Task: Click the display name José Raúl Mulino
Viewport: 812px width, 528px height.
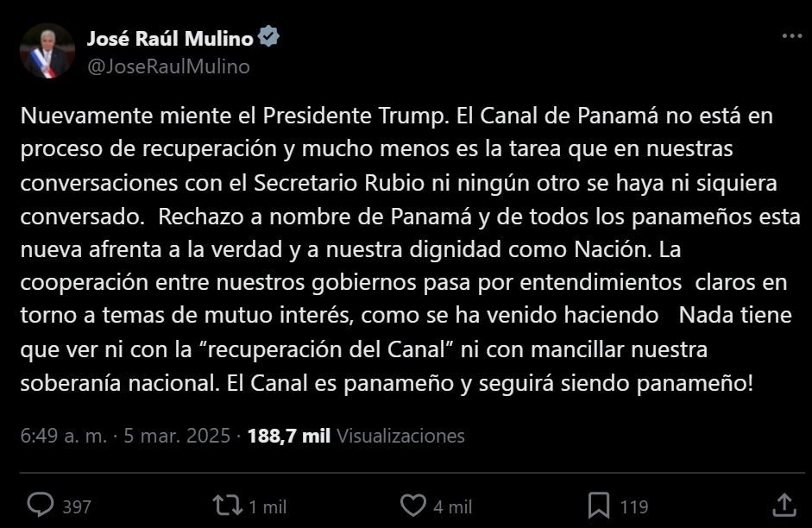Action: [x=170, y=38]
